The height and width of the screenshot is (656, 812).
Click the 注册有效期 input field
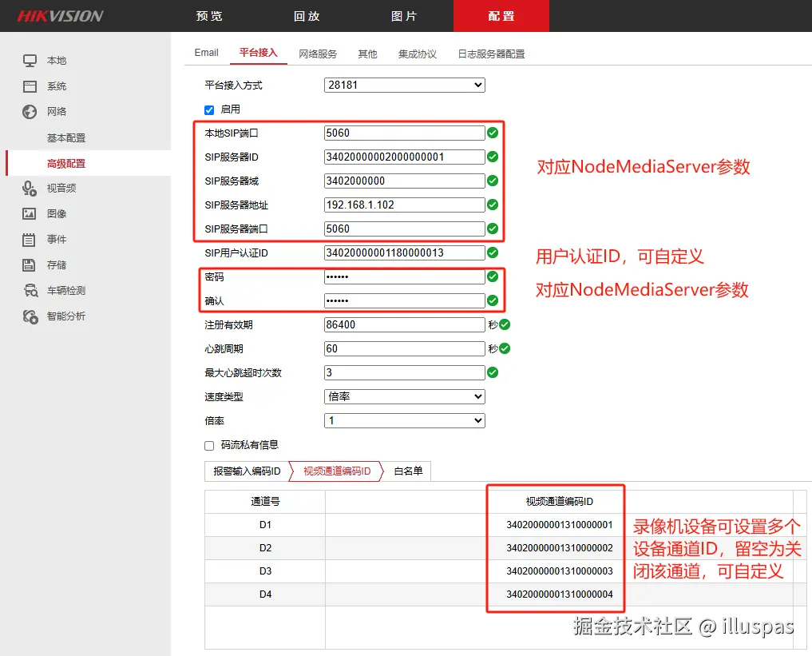click(405, 324)
